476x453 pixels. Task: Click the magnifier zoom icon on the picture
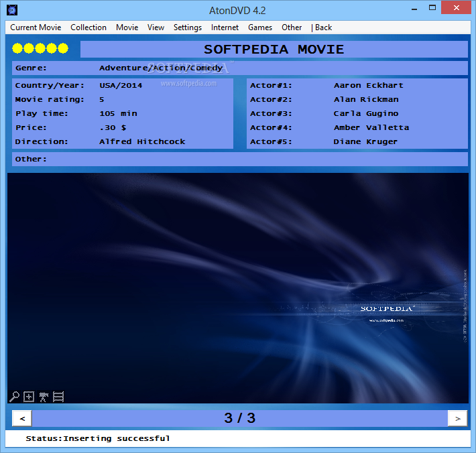coord(14,396)
